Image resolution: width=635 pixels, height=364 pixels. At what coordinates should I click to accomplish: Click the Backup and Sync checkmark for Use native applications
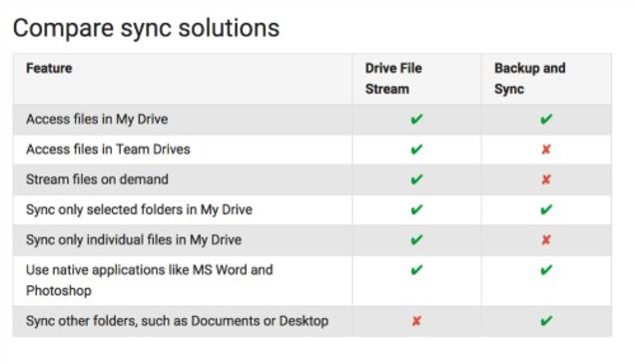click(546, 270)
